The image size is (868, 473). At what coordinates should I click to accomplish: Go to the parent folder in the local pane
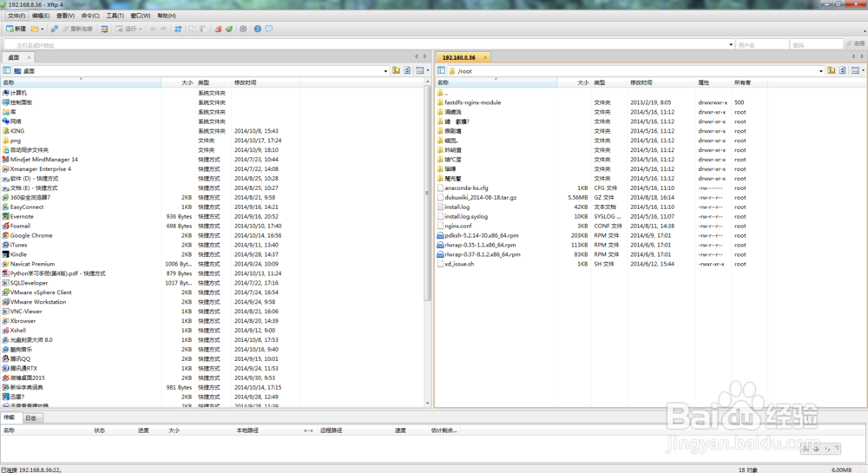(396, 70)
